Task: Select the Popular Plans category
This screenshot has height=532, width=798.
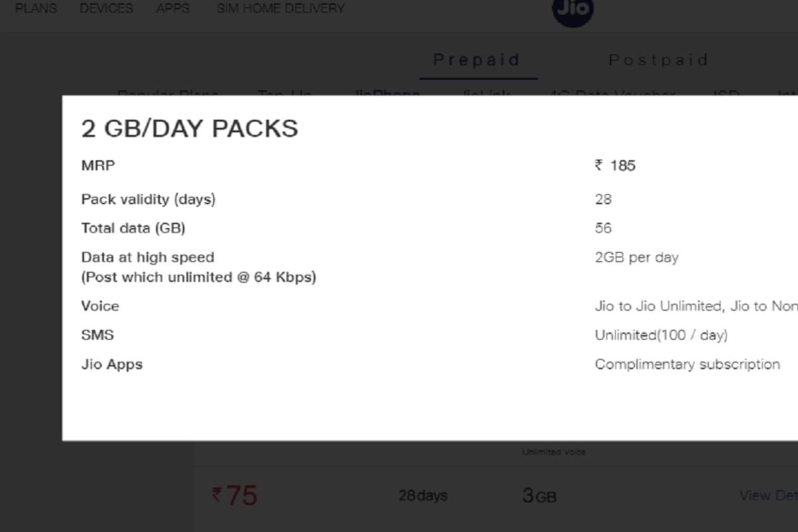Action: coord(168,95)
